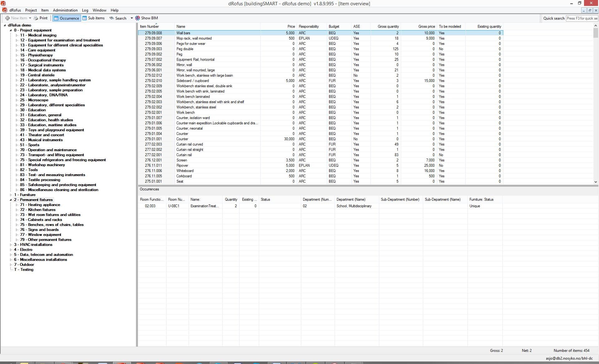
Task: Click the Search toolbar button
Action: click(120, 18)
